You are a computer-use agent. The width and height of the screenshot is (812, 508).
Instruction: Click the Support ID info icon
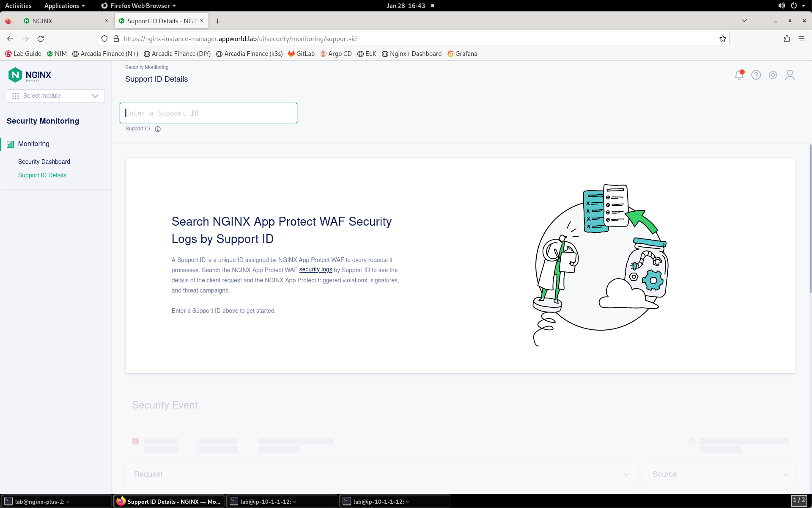(x=158, y=129)
